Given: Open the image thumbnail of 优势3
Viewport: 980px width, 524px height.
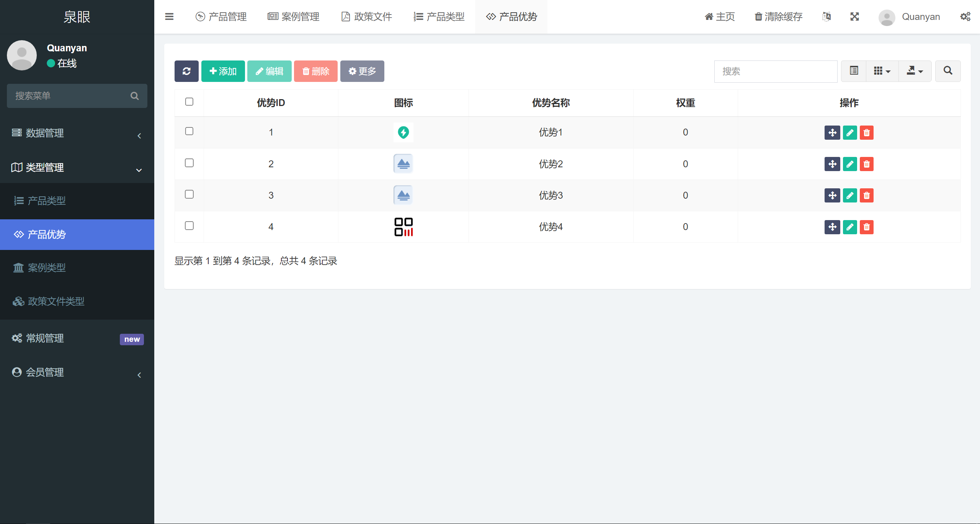Looking at the screenshot, I should (x=403, y=195).
